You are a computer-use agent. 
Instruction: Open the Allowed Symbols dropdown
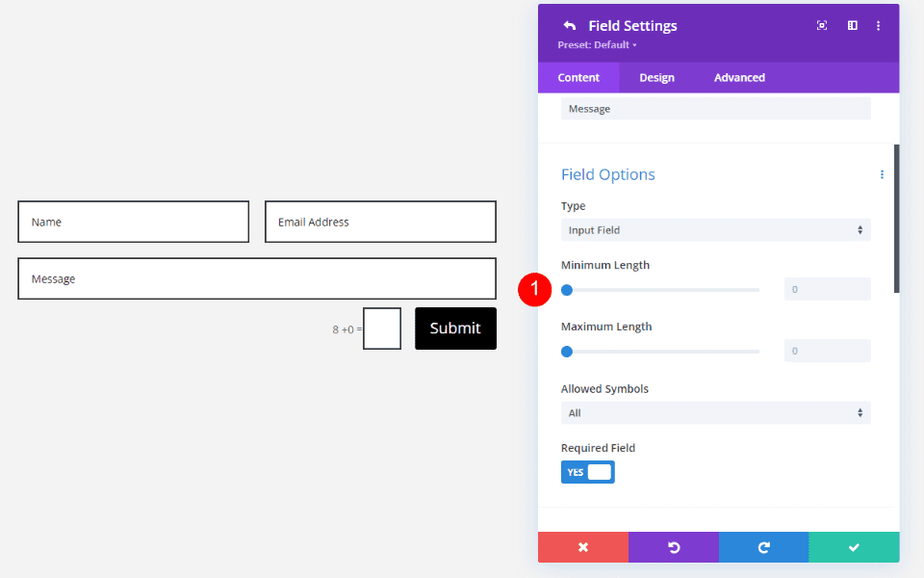pyautogui.click(x=714, y=412)
